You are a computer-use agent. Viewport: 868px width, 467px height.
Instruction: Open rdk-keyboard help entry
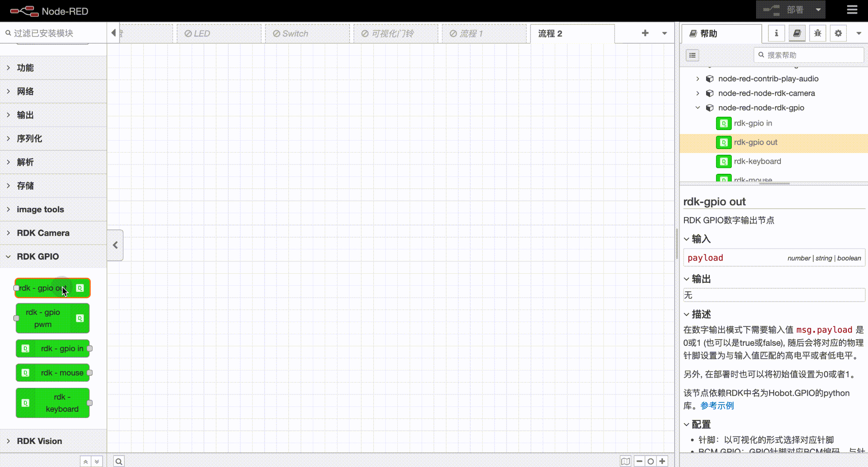pyautogui.click(x=774, y=161)
